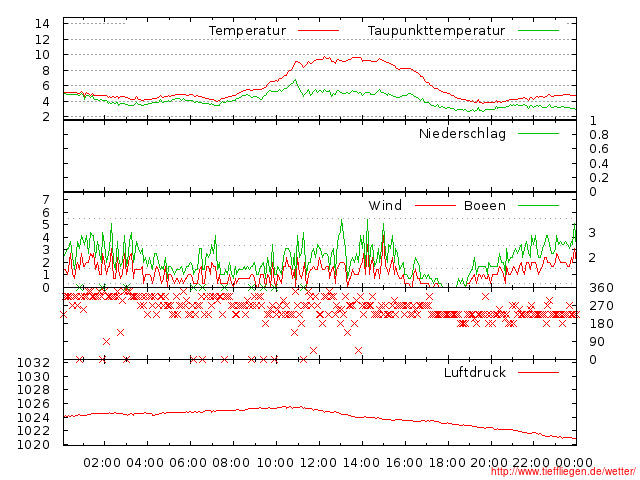Click the red Wind legend line sample
This screenshot has width=640, height=480.
click(x=435, y=205)
